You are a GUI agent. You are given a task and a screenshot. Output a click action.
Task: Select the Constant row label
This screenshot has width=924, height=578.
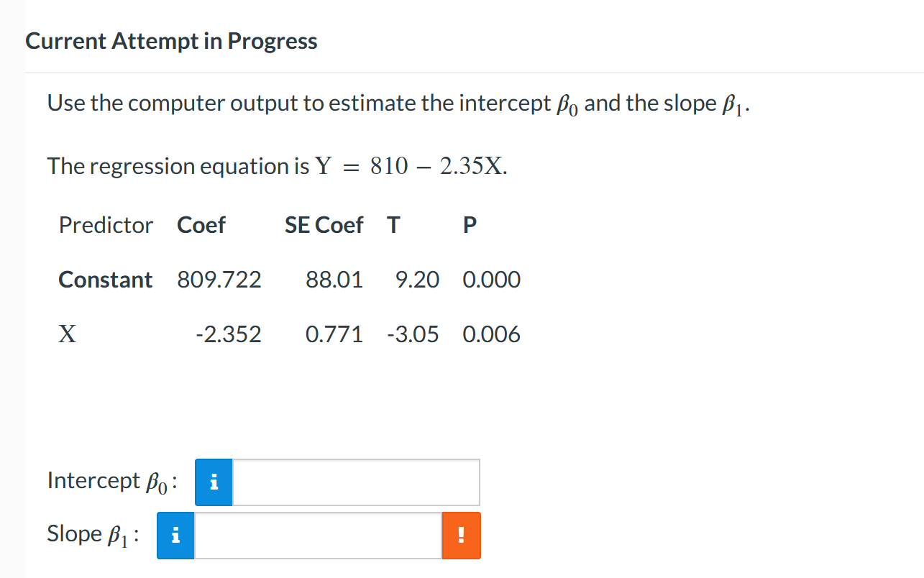(105, 280)
